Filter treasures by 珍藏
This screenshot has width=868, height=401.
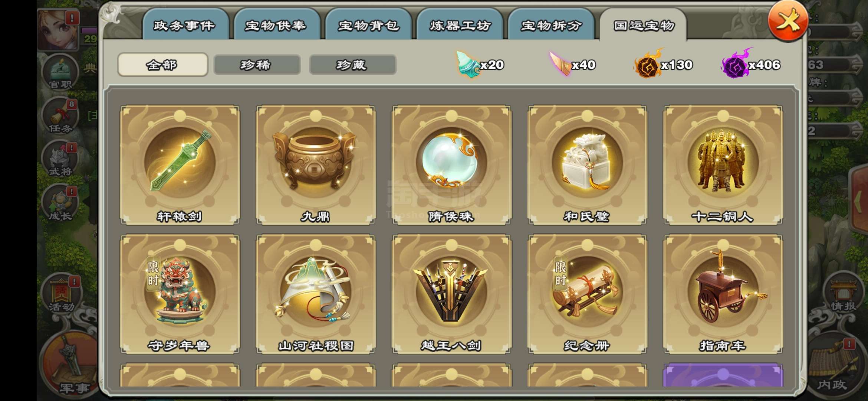pos(352,65)
